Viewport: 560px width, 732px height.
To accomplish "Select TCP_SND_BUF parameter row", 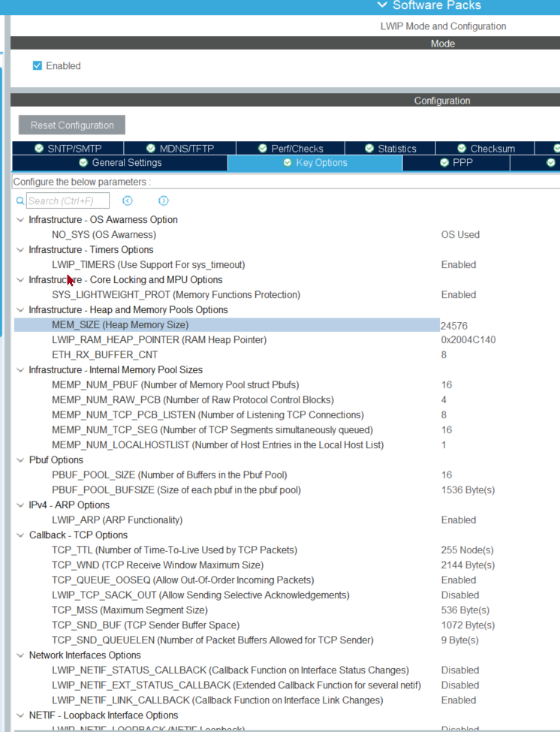I will [146, 625].
